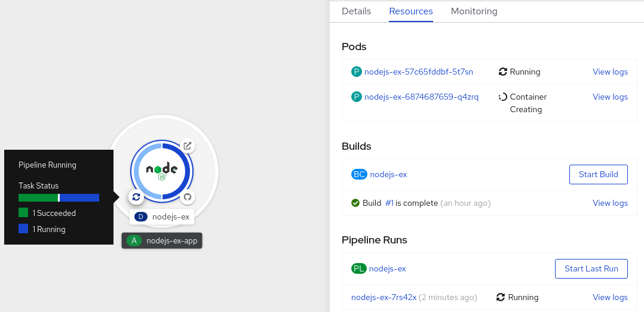644x312 pixels.
Task: Click the PL pipeline badge icon
Action: (x=358, y=268)
